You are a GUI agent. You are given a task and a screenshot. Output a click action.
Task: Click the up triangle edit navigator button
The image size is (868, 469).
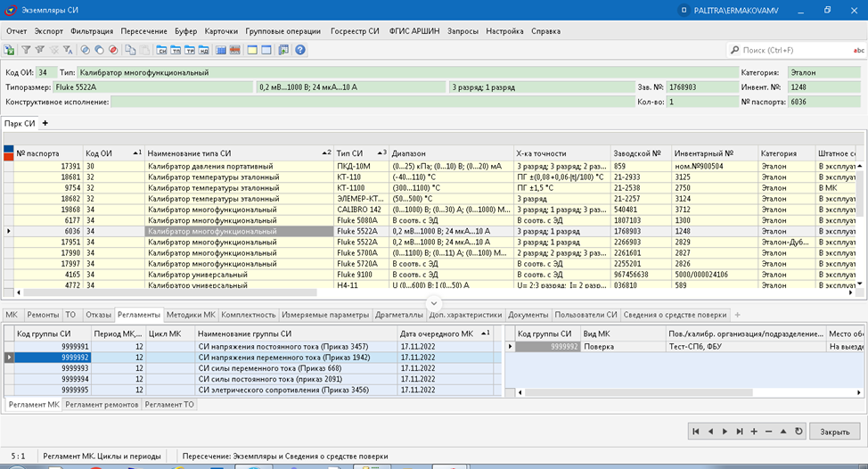pyautogui.click(x=783, y=432)
